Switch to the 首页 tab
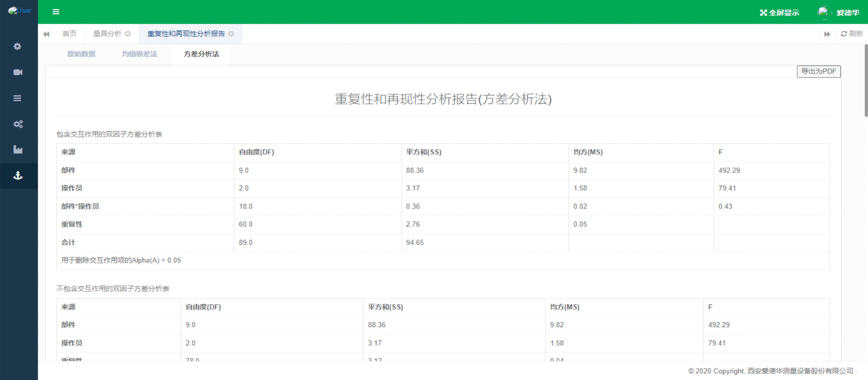 [x=69, y=34]
